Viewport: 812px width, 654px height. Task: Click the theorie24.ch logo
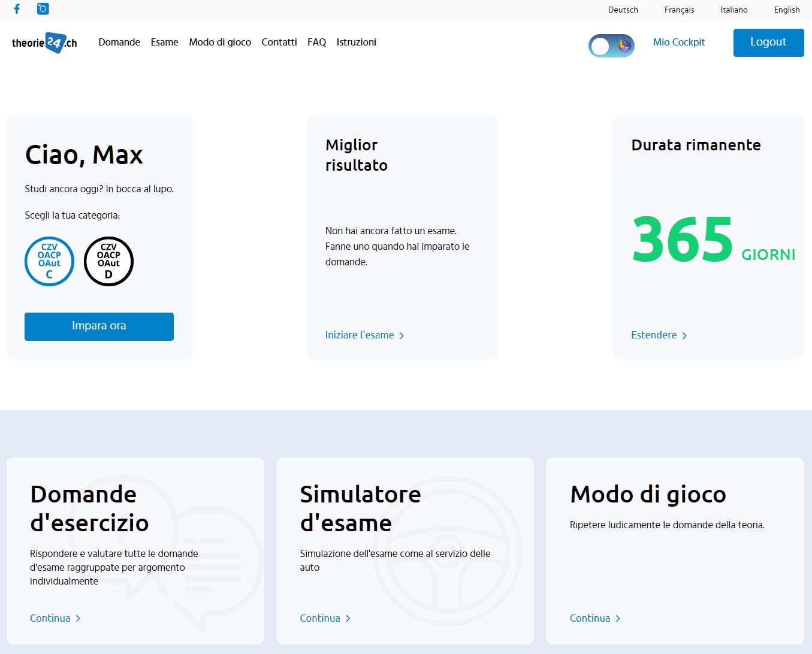pyautogui.click(x=44, y=43)
